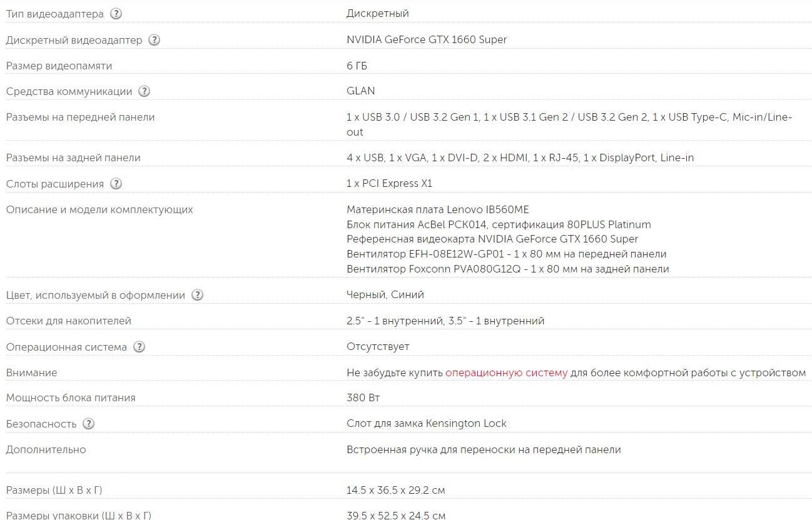Select the Дополнительно row label
This screenshot has width=812, height=520.
click(x=46, y=449)
